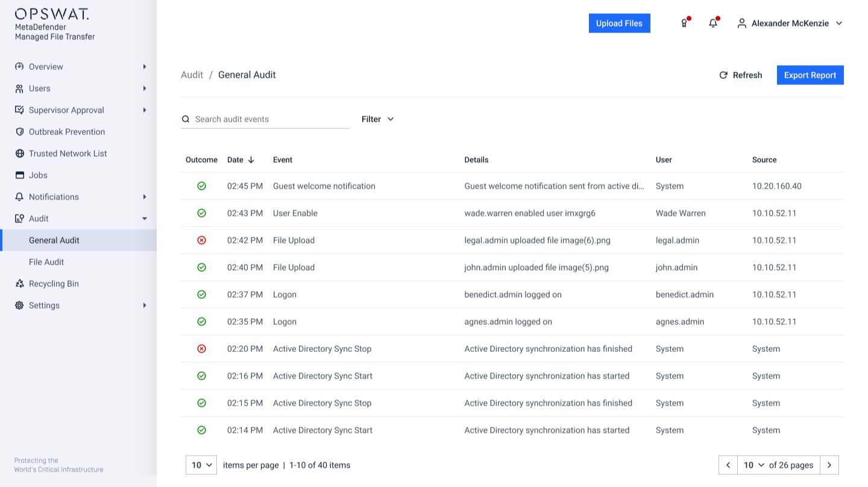Viewport: 868px width, 487px height.
Task: Open Trusted Network List from sidebar globe icon
Action: point(20,153)
